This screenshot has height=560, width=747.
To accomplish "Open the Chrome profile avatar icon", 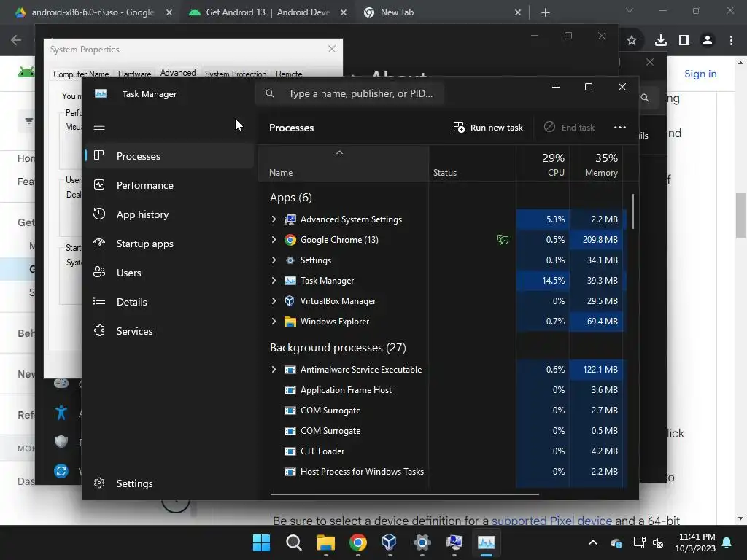I will click(x=708, y=41).
